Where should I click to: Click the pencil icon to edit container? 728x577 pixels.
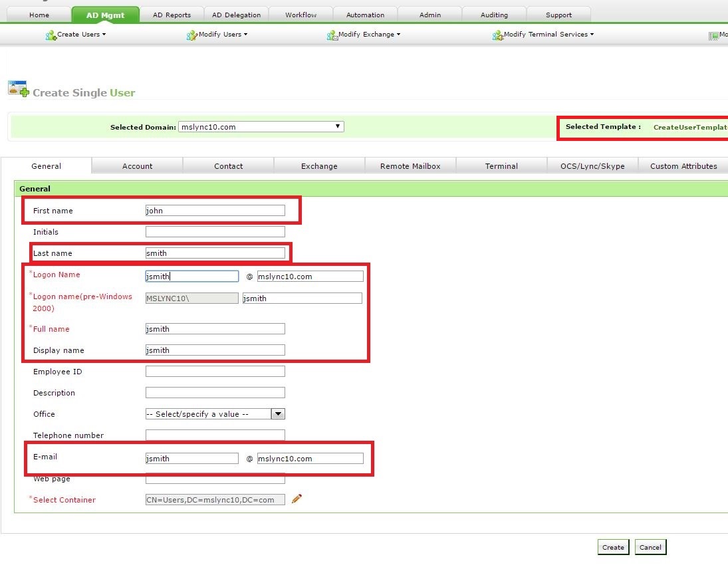point(297,499)
